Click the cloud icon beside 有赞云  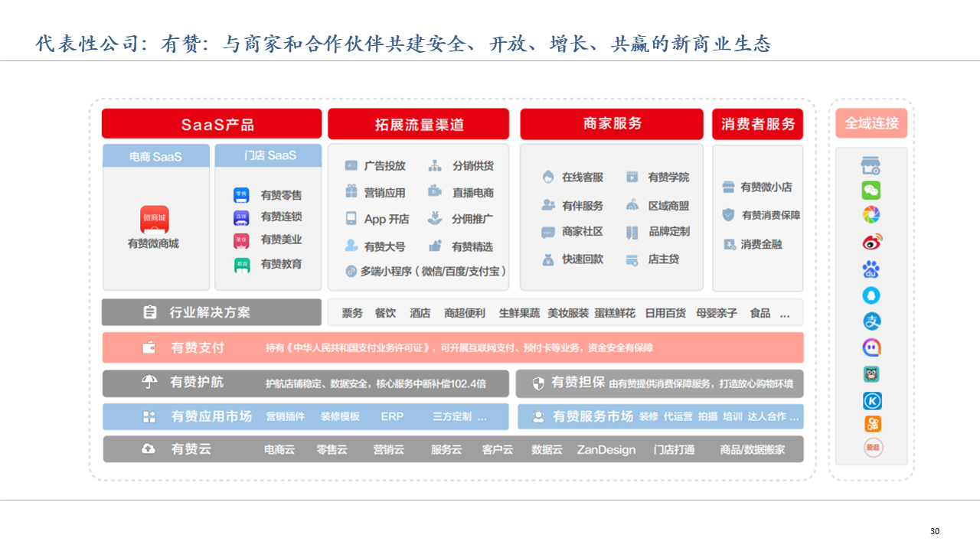149,450
